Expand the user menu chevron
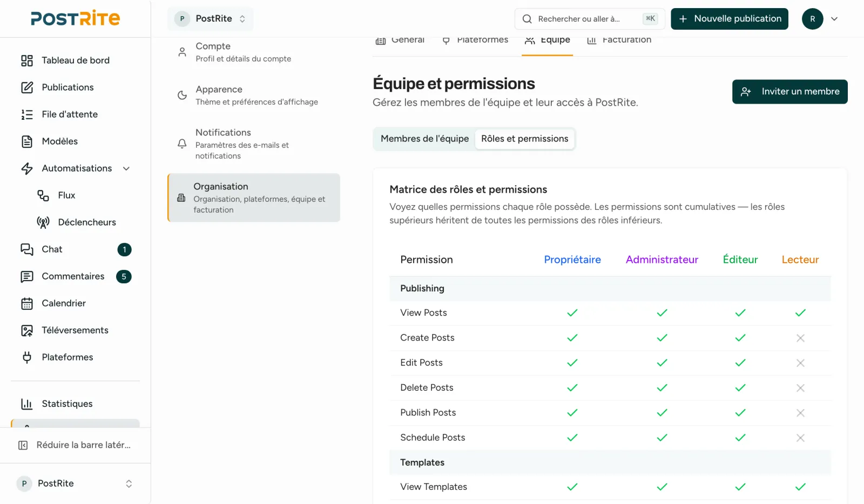 pyautogui.click(x=834, y=19)
